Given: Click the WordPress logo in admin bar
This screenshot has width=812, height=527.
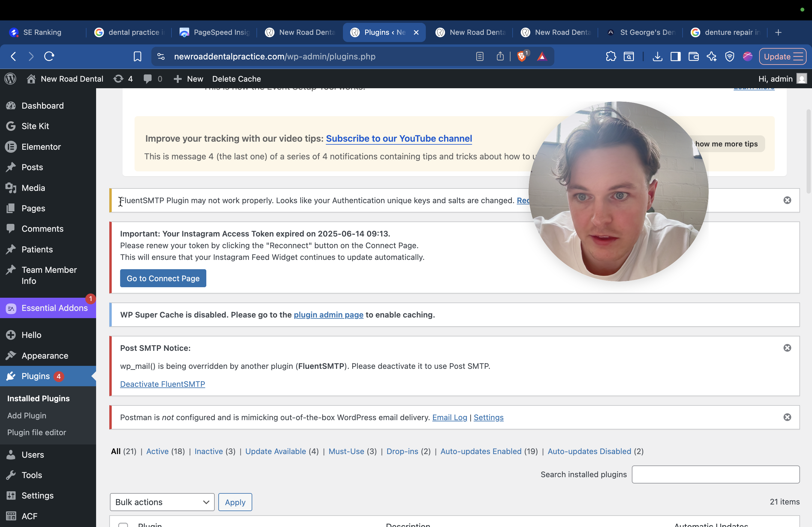Looking at the screenshot, I should [10, 79].
